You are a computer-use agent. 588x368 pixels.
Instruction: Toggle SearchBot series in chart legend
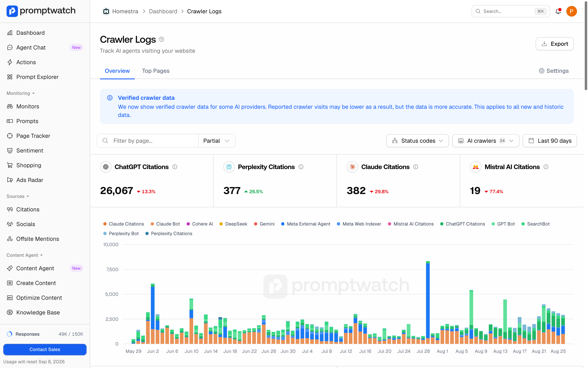coord(536,224)
